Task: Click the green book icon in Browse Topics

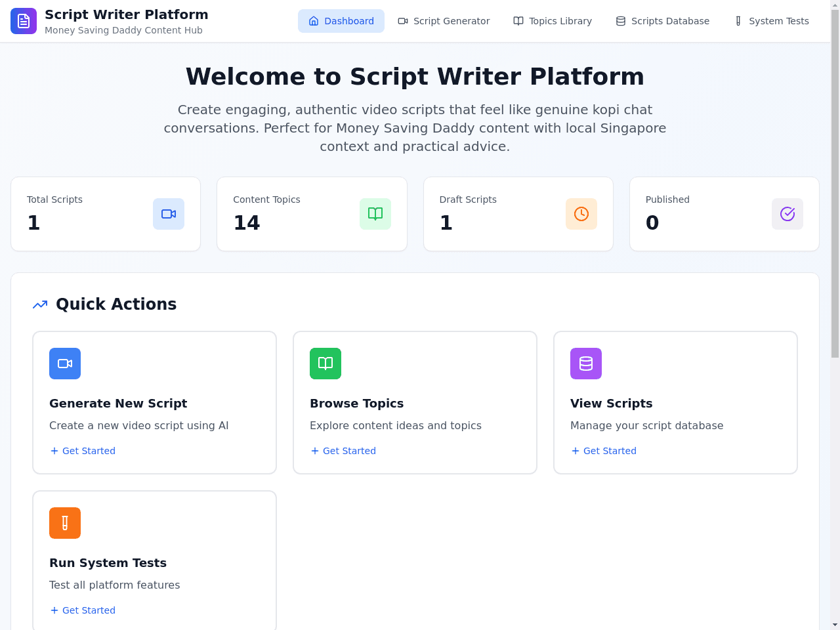Action: click(x=325, y=364)
